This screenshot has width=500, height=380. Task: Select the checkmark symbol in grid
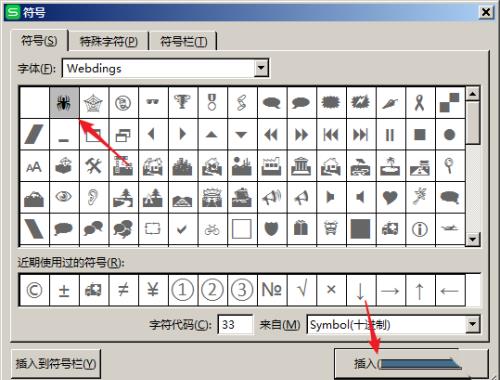183,229
